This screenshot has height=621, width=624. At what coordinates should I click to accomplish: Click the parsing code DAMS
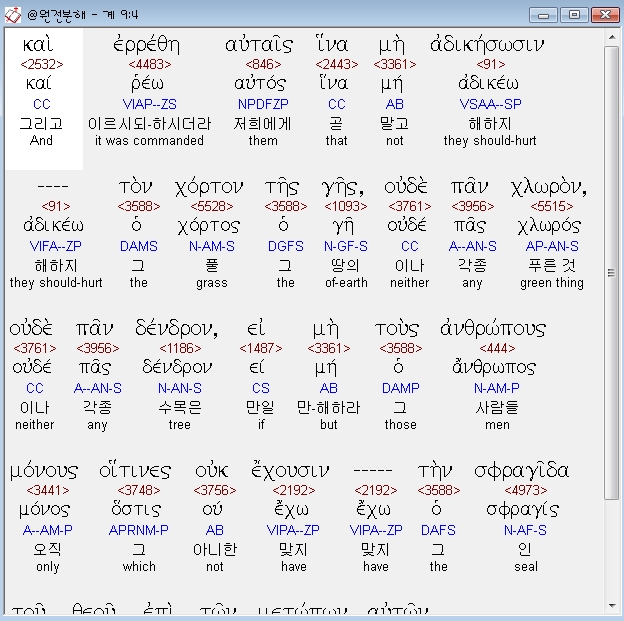coord(139,246)
